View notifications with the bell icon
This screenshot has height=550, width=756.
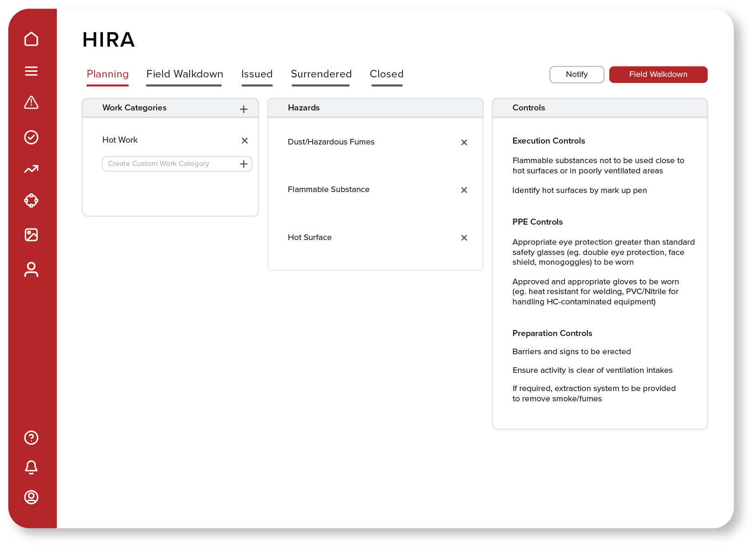[31, 467]
